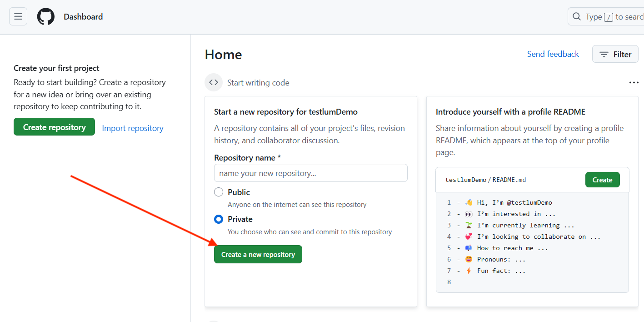
Task: Click the filter lines icon in Filter button
Action: [x=604, y=55]
